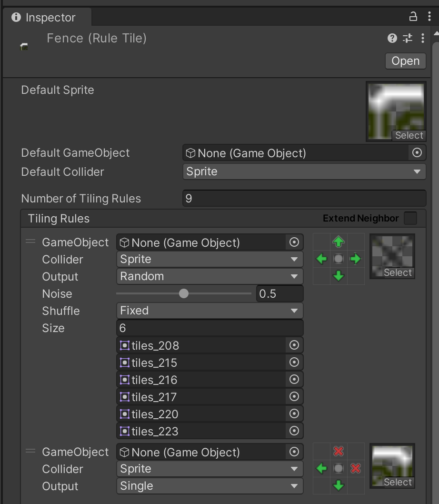The image size is (439, 504).
Task: Click the Open button
Action: tap(405, 61)
